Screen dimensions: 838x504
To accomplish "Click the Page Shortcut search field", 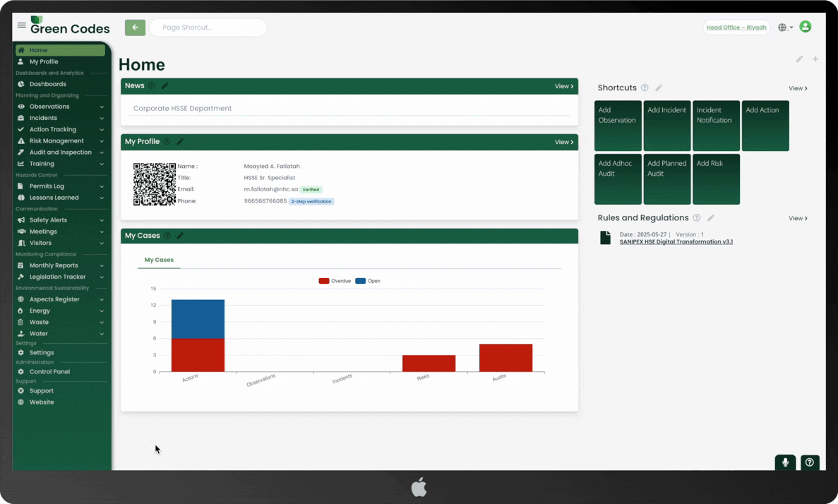I will coord(208,28).
